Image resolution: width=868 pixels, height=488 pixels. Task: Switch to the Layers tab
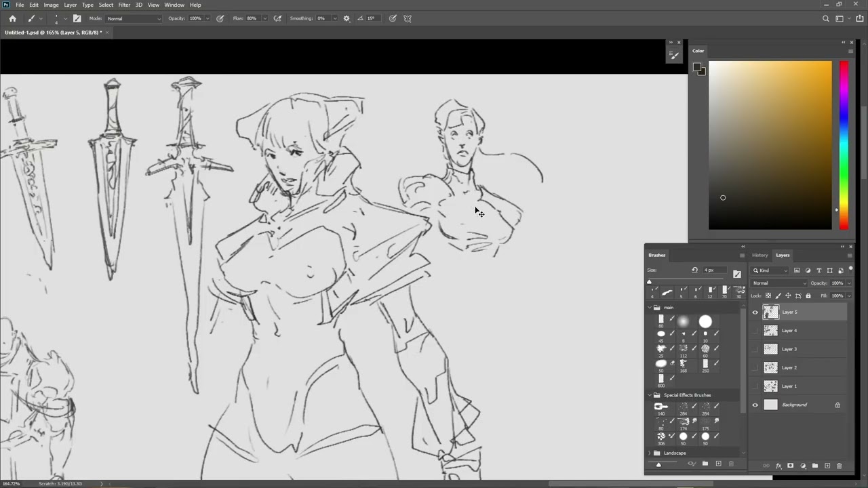coord(783,255)
